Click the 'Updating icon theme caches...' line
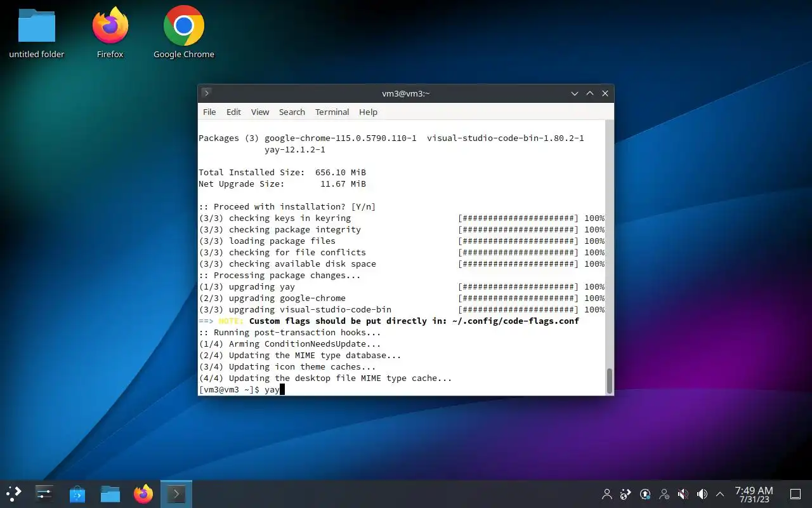Viewport: 812px width, 508px height. pos(287,366)
